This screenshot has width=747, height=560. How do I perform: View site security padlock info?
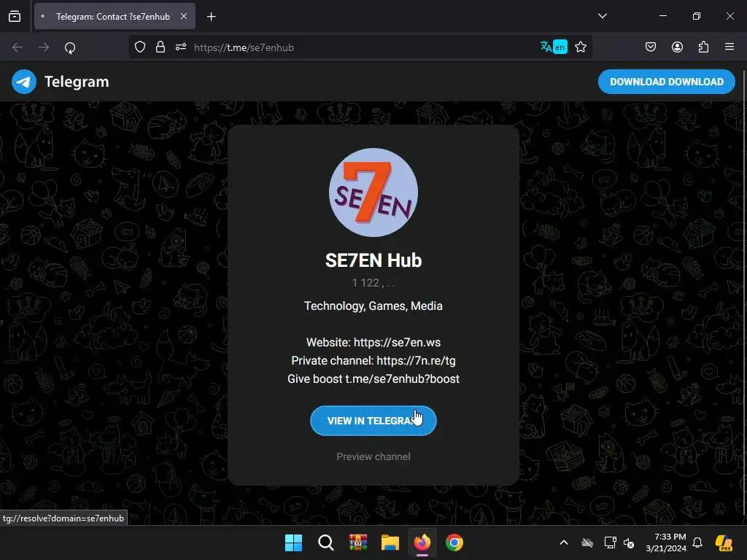click(160, 47)
